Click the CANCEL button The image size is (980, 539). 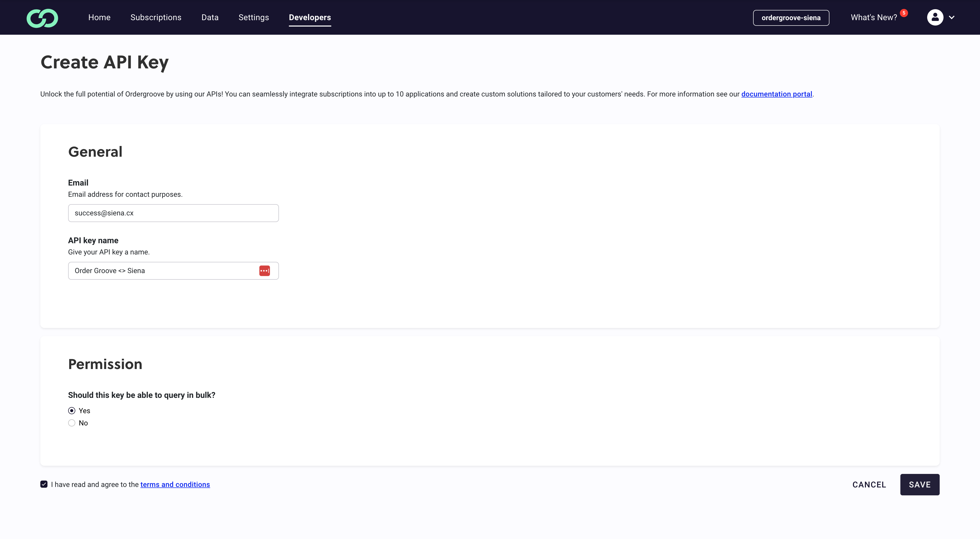click(x=869, y=484)
